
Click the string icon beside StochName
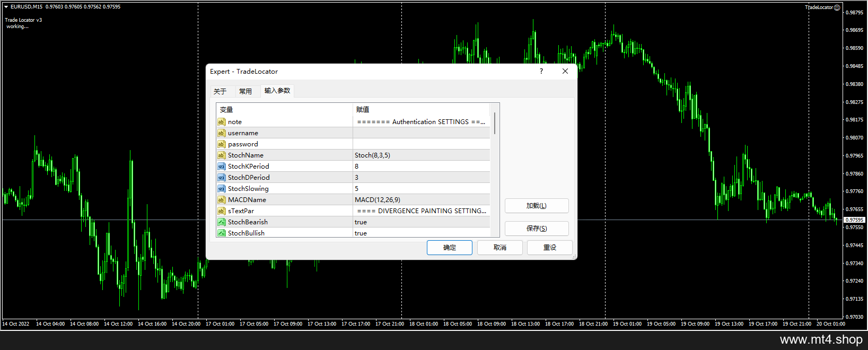(x=221, y=155)
